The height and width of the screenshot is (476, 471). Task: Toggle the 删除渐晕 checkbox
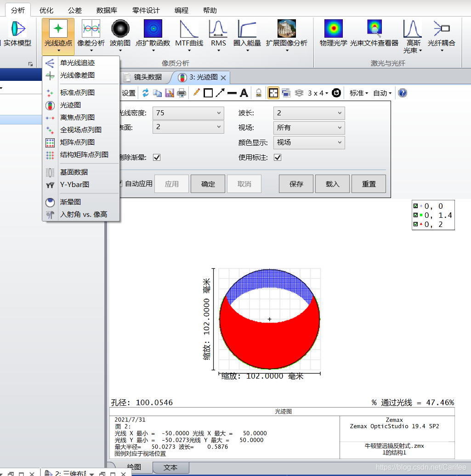157,157
